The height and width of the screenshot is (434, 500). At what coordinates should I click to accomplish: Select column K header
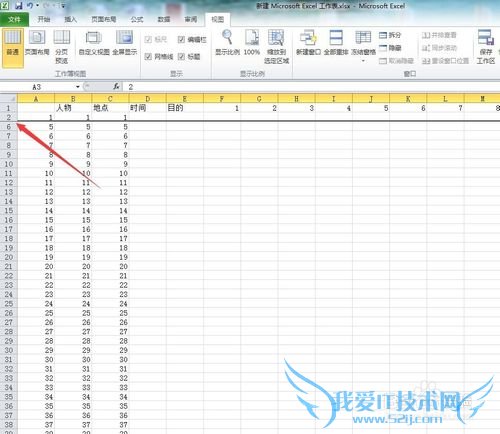tap(408, 98)
